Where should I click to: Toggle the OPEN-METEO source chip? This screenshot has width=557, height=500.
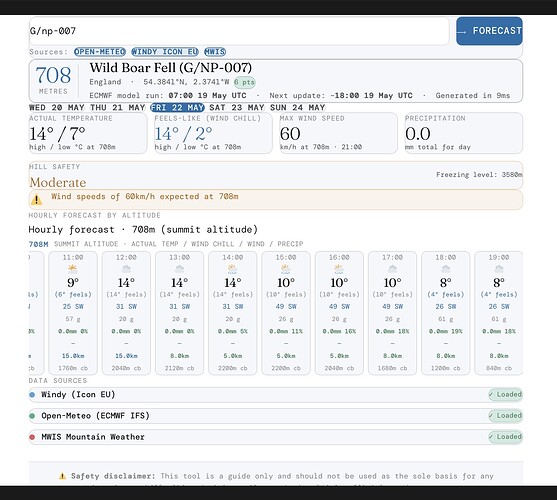tap(100, 52)
